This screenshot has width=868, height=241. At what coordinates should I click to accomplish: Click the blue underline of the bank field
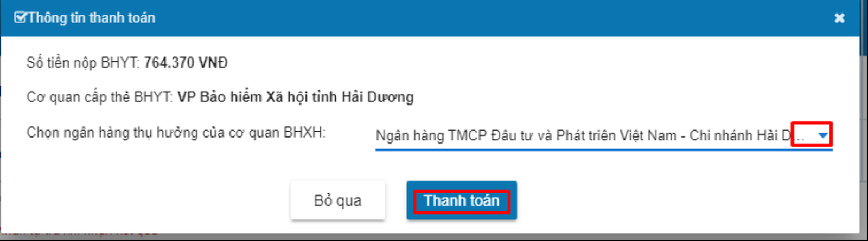(604, 149)
